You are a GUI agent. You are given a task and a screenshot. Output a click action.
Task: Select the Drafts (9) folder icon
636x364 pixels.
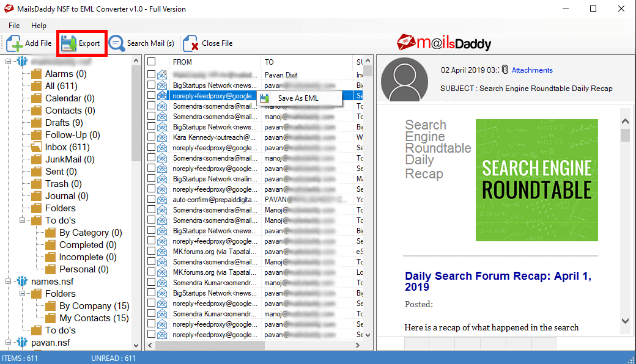tap(37, 123)
